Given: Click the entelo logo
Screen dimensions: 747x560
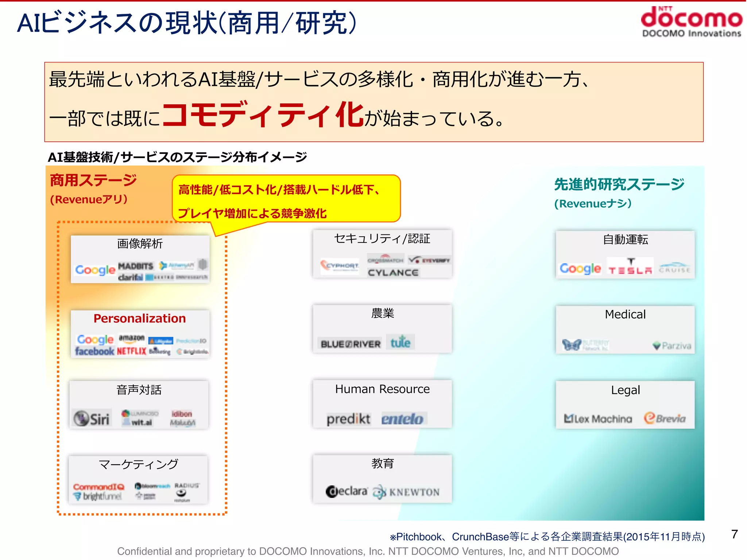Looking at the screenshot, I should (403, 419).
